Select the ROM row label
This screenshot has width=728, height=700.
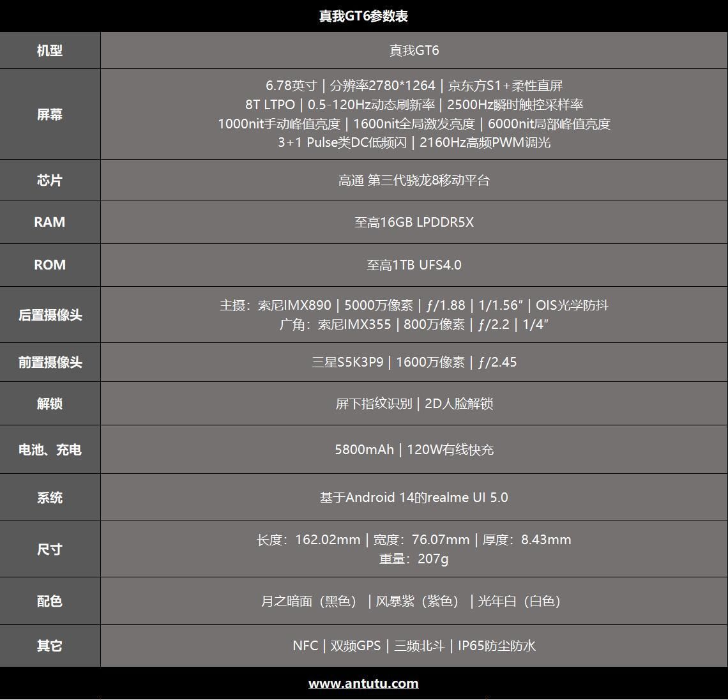tap(50, 265)
